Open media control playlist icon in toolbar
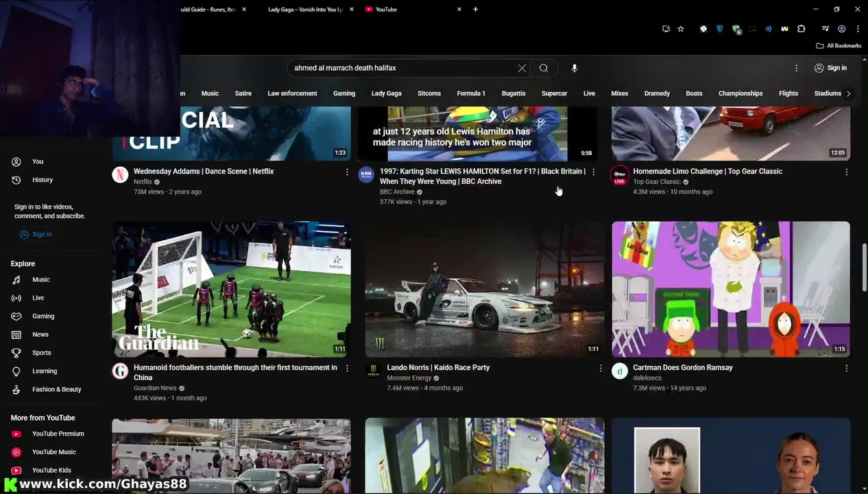 (x=825, y=29)
